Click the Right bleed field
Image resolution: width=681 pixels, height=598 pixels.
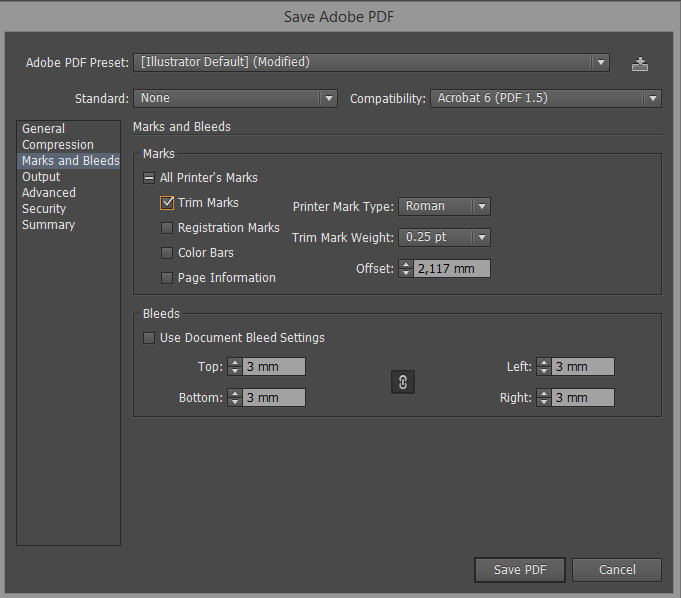[x=583, y=398]
